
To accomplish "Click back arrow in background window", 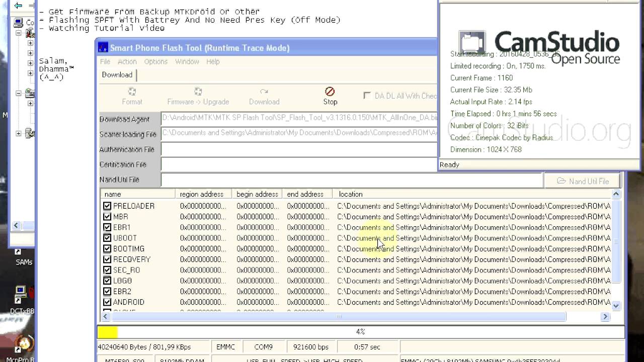I will (x=18, y=6).
